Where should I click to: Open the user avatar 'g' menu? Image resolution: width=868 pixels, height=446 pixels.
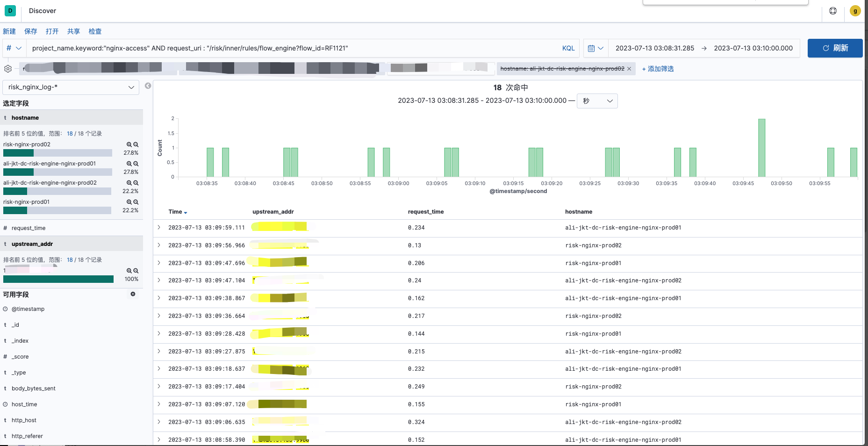click(x=855, y=11)
